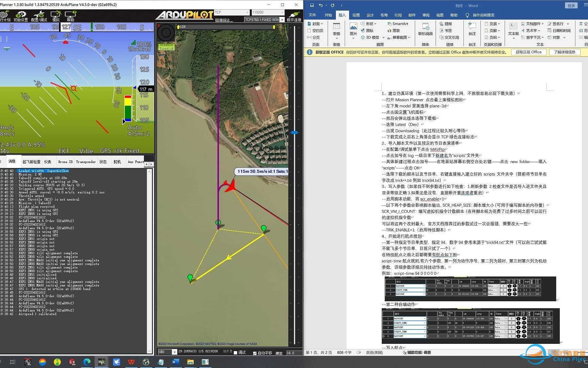The image size is (588, 368).
Task: Insert a 交叉引用 cross-reference
Action: 449,37
